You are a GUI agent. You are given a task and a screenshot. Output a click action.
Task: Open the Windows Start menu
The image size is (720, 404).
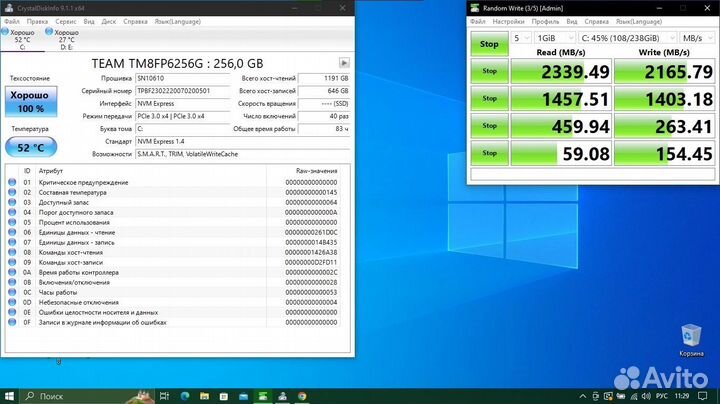[9, 396]
